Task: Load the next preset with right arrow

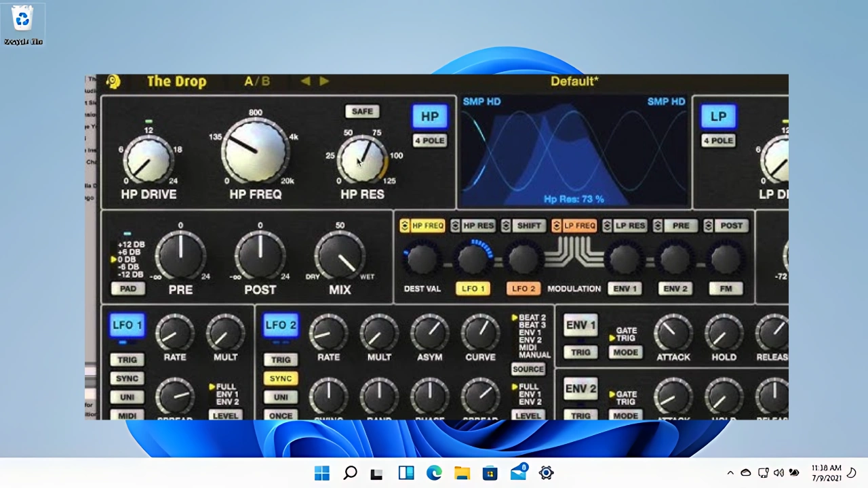Action: [324, 81]
